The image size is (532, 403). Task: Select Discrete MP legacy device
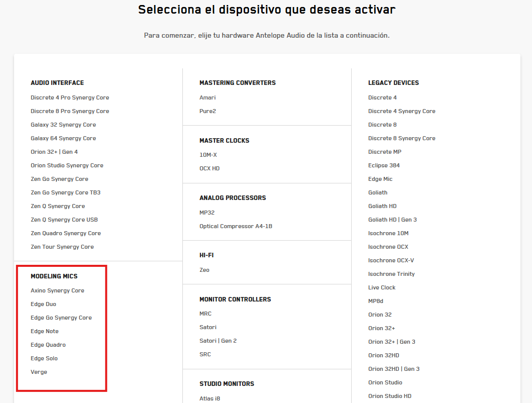coord(385,152)
